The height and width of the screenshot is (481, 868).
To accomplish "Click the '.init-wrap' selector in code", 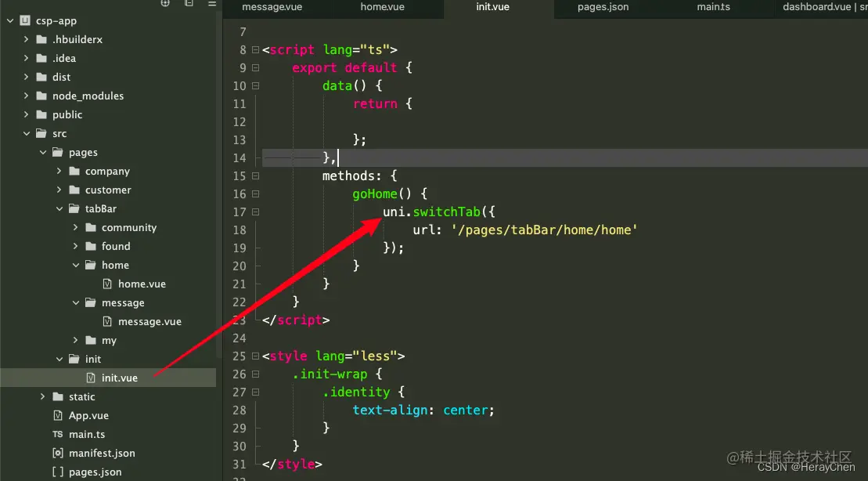I will (330, 374).
